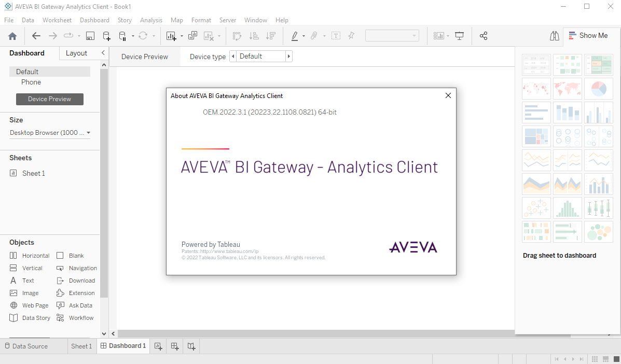Choose packed bubbles chart in Show Me
Image resolution: width=621 pixels, height=364 pixels.
[598, 231]
